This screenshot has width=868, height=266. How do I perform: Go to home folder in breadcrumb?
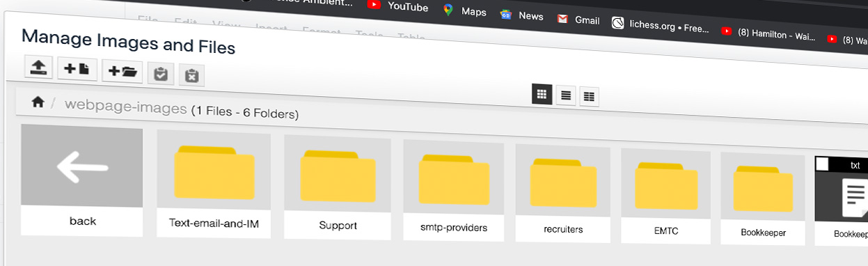(x=38, y=102)
